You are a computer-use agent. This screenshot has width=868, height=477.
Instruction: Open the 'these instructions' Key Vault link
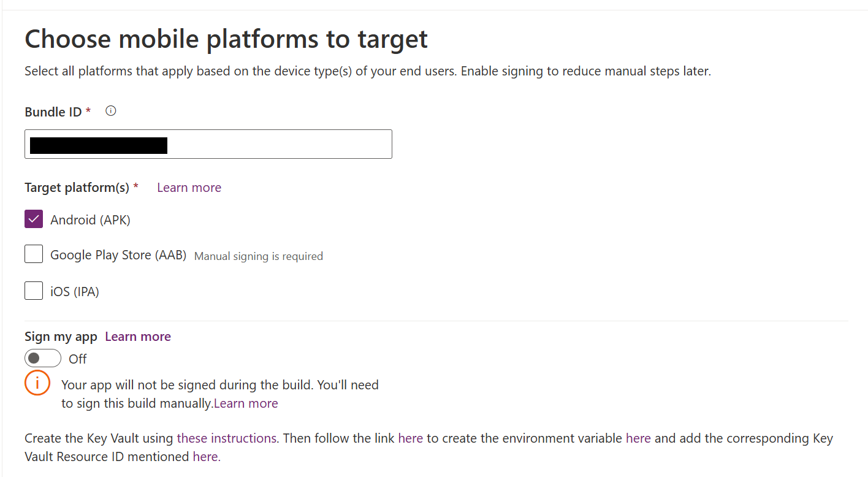point(227,438)
